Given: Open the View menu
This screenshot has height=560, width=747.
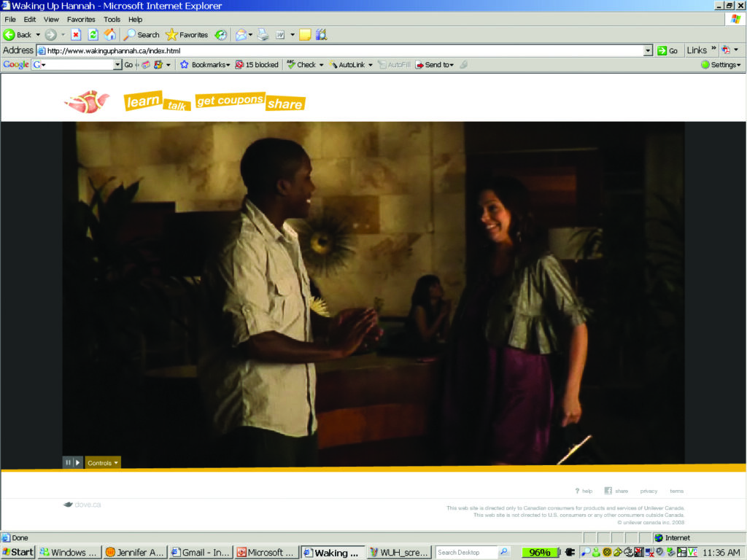Looking at the screenshot, I should click(51, 20).
